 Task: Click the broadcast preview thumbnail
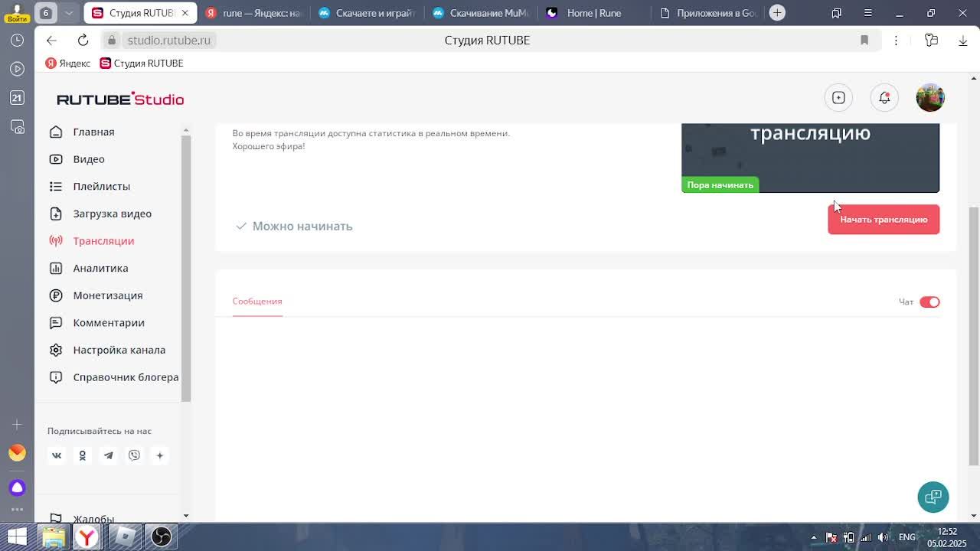(810, 158)
